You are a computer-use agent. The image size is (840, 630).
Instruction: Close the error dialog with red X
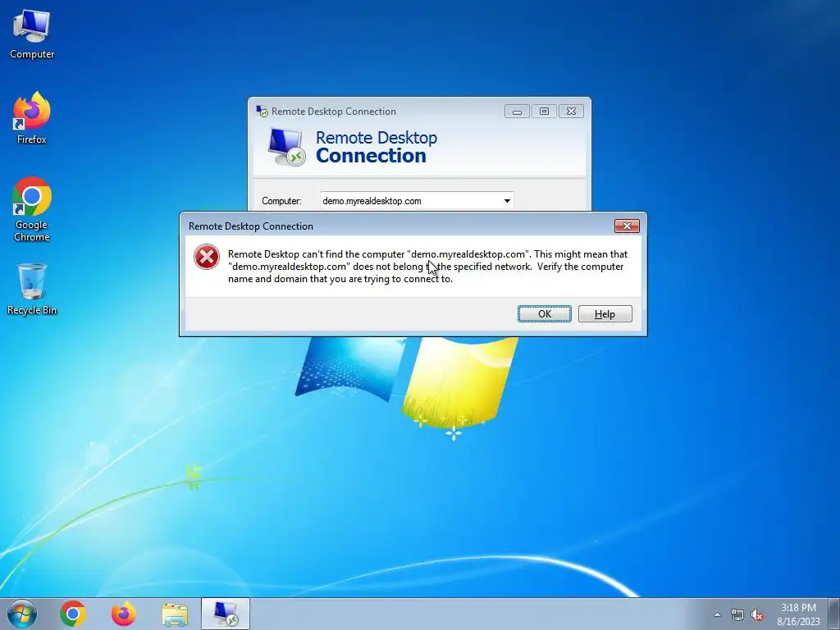(627, 226)
